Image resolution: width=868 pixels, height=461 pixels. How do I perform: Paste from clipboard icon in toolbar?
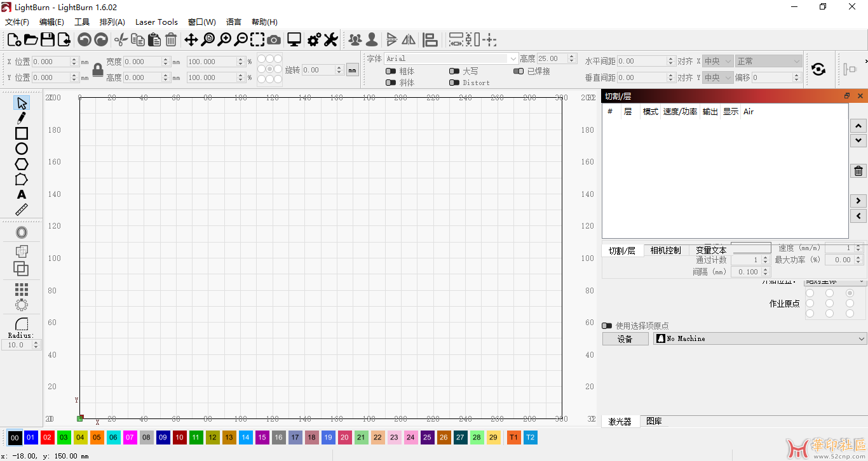click(154, 40)
